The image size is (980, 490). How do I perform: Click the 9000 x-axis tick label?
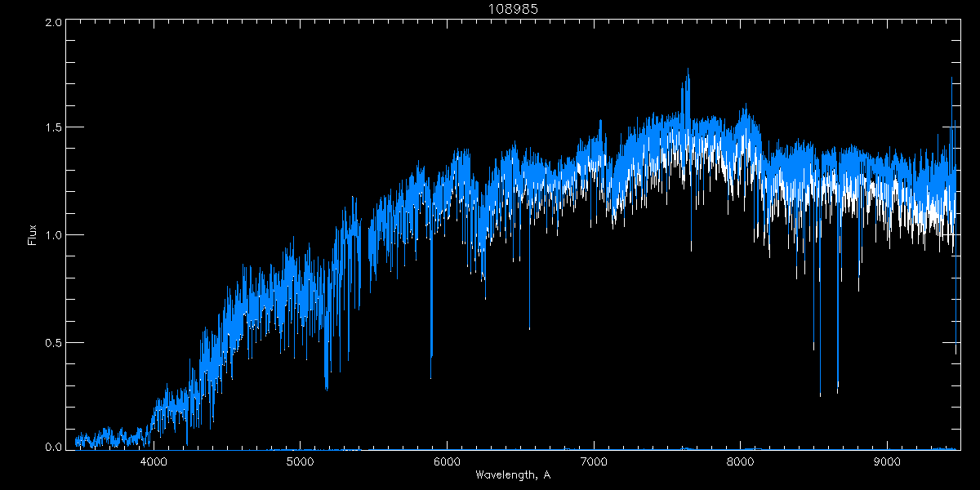pos(887,462)
